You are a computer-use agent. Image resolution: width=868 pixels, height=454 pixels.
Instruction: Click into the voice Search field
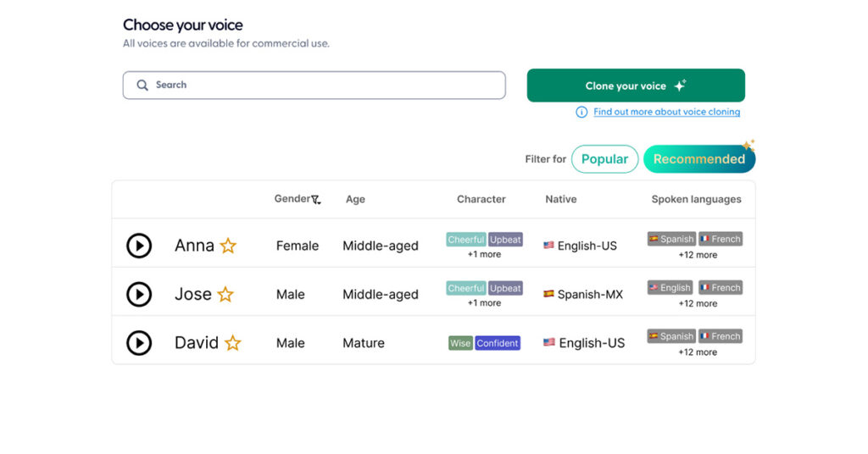tap(322, 85)
